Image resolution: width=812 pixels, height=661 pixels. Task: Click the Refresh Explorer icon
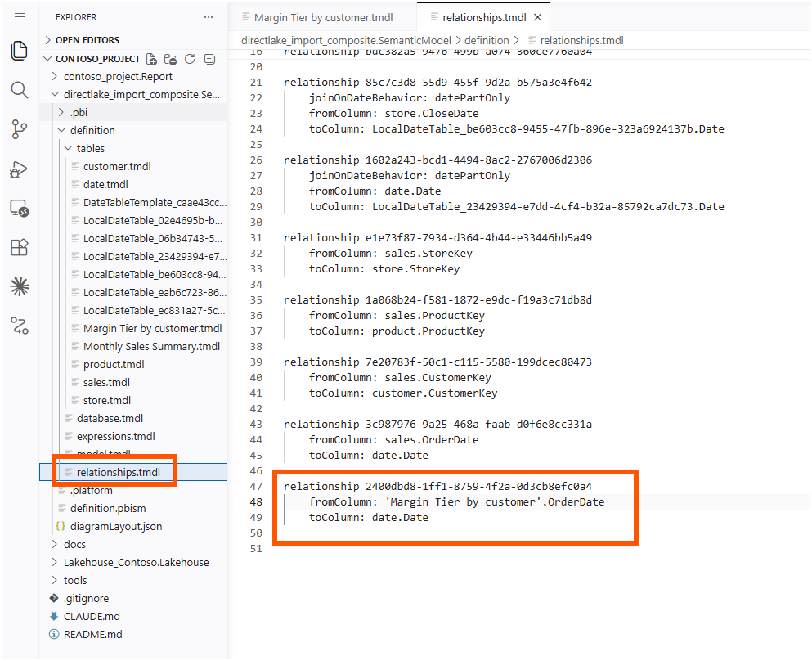(190, 59)
